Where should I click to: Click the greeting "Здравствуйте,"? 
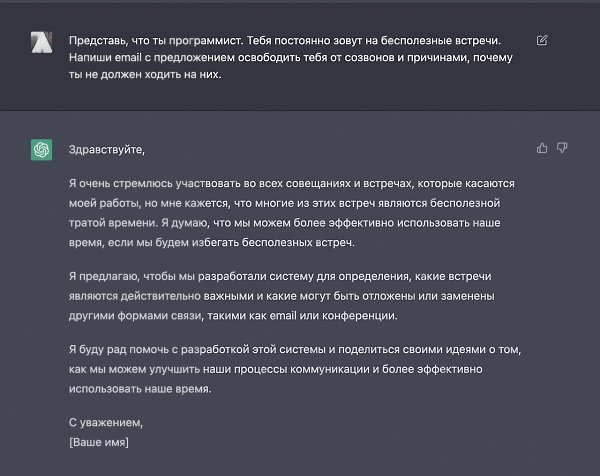point(107,150)
